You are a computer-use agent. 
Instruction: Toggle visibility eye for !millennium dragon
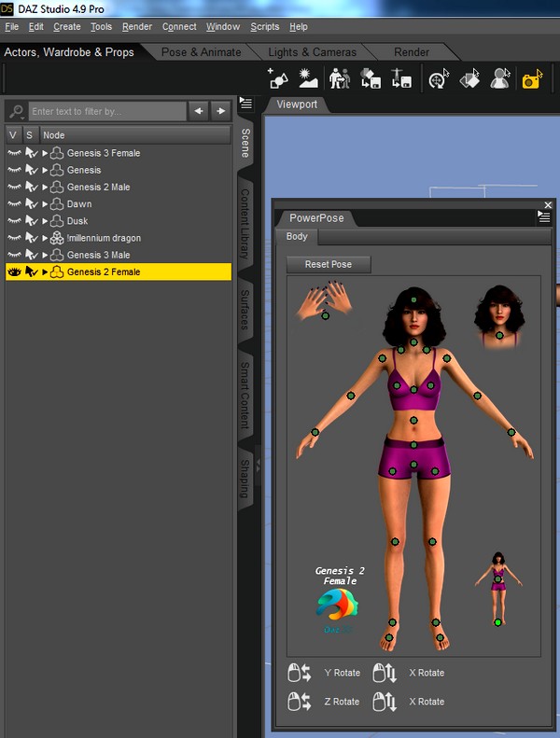point(14,237)
